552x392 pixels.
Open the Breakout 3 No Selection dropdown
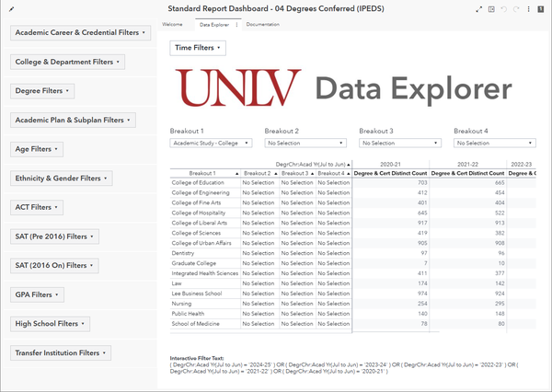[400, 143]
